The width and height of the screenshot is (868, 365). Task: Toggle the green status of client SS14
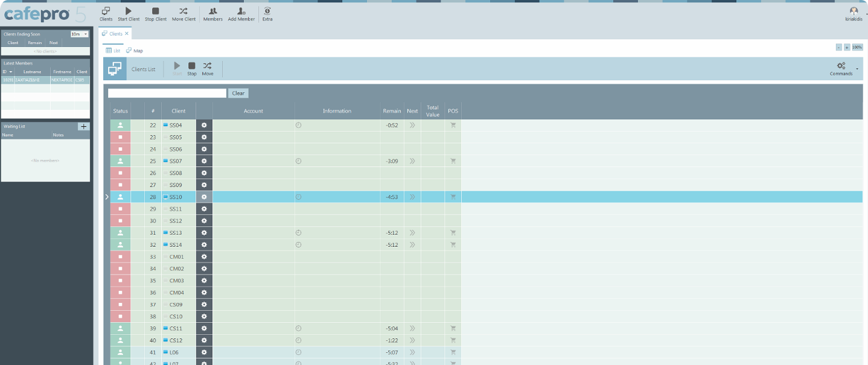tap(120, 245)
